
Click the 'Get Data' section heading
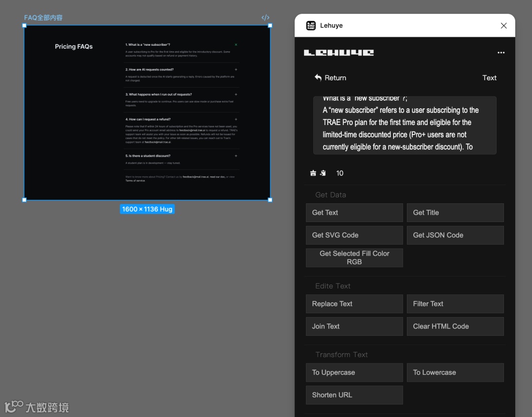(331, 195)
